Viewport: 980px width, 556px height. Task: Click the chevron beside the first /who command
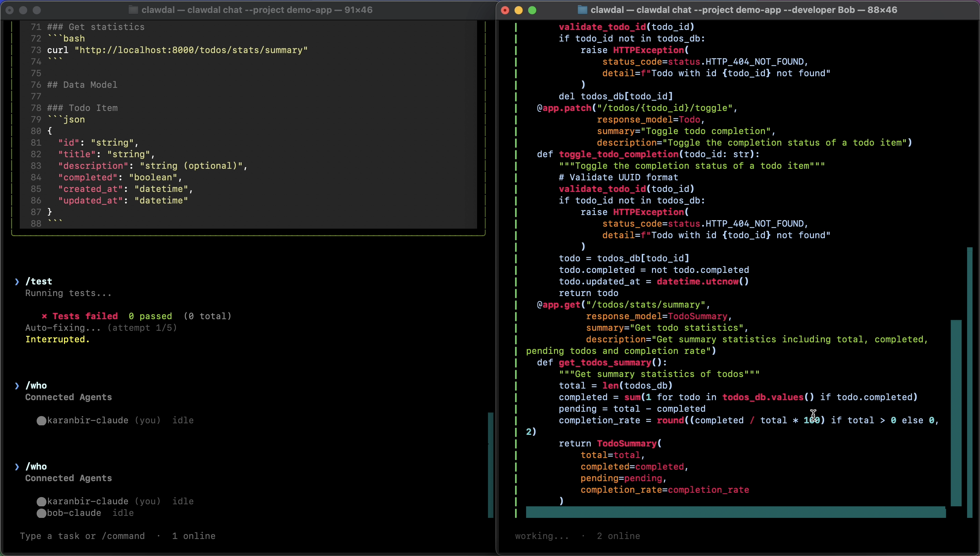pos(17,386)
